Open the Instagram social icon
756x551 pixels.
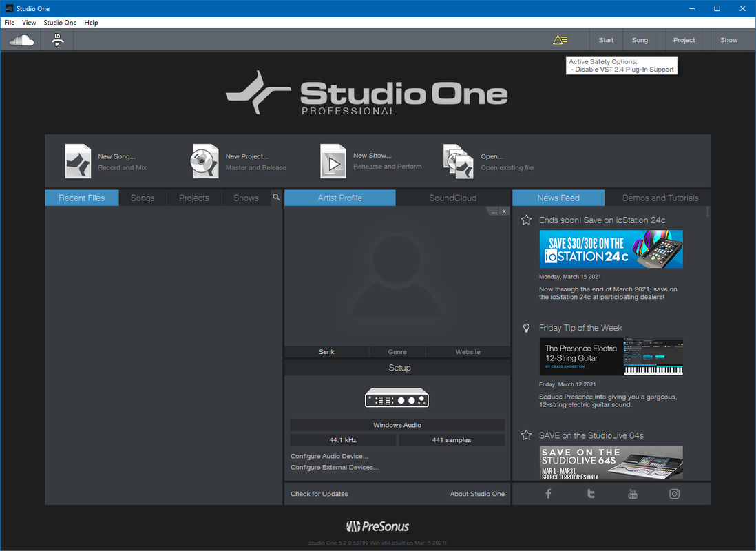[675, 494]
